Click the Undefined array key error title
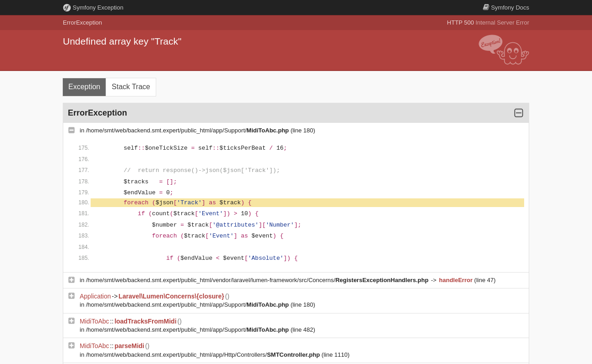Viewport: 592px width, 364px height. click(122, 41)
